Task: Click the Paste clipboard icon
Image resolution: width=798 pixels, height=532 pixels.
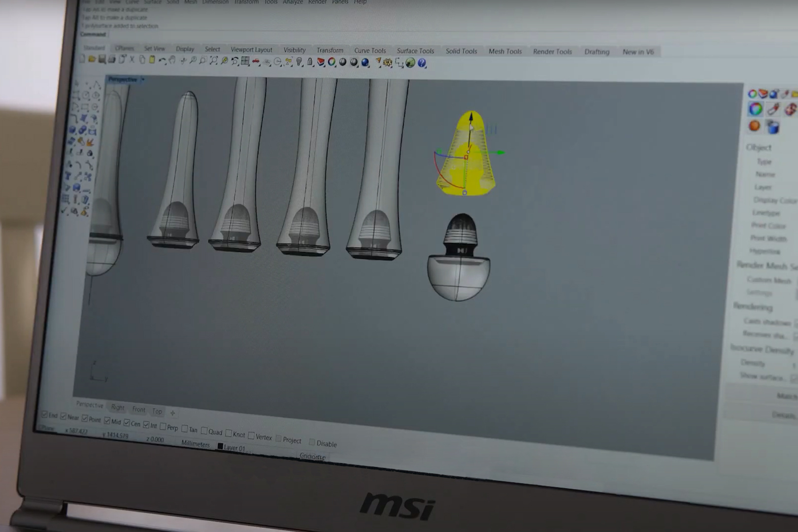Action: pyautogui.click(x=152, y=60)
